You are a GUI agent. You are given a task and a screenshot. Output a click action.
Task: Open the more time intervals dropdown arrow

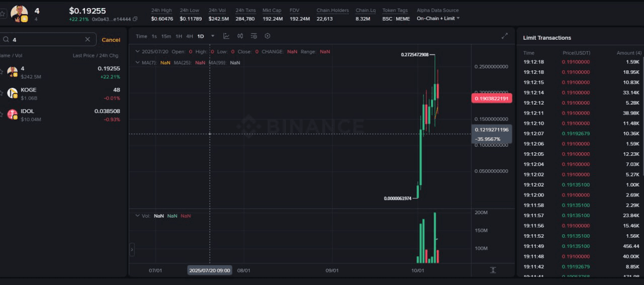click(x=213, y=36)
